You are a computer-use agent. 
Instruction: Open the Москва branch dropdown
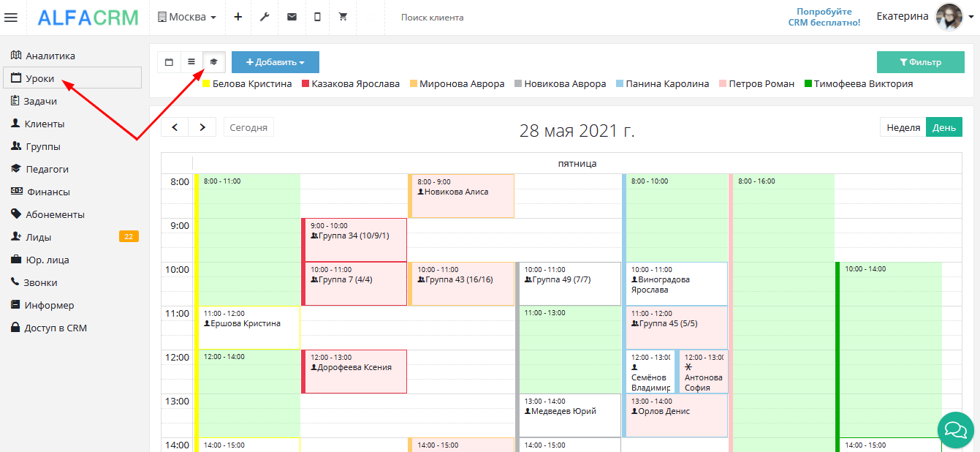[187, 16]
